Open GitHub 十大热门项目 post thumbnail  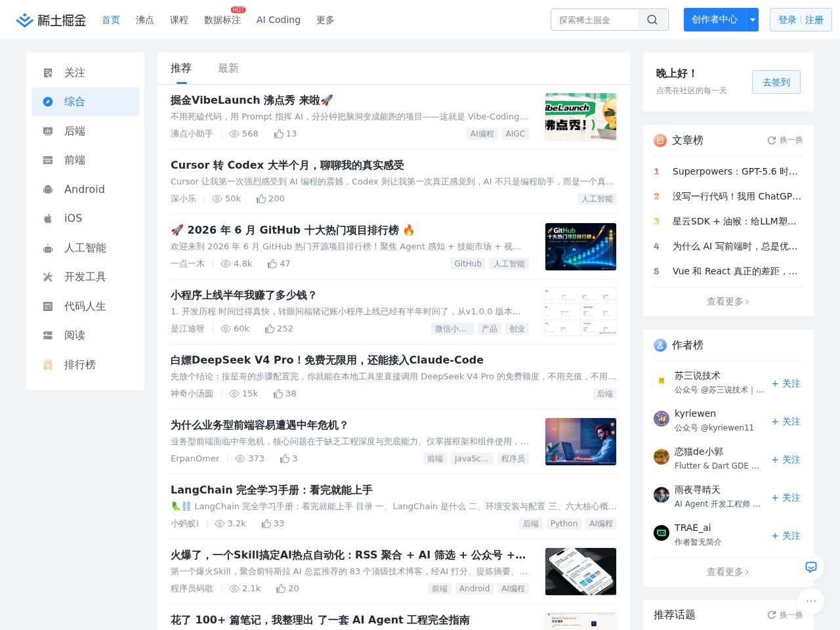(x=581, y=247)
